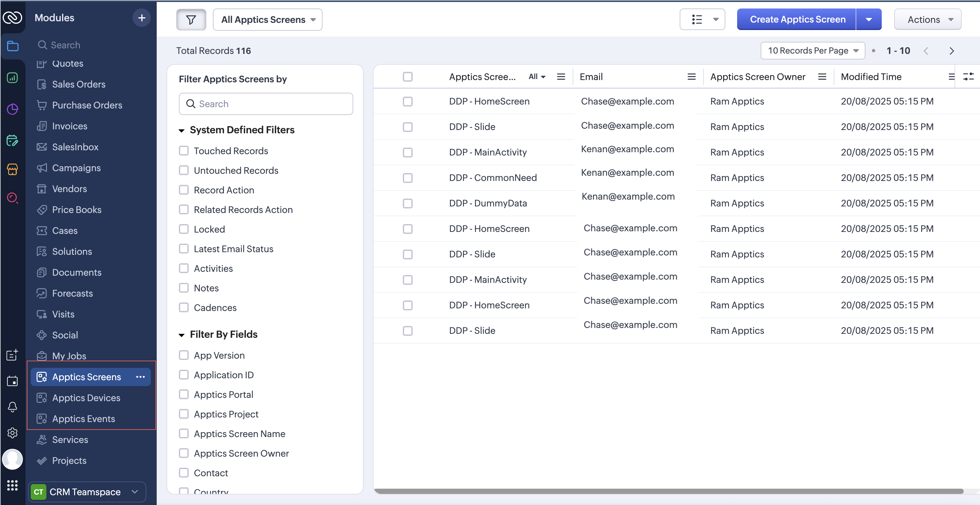
Task: Tick the App Version field filter
Action: [x=184, y=355]
